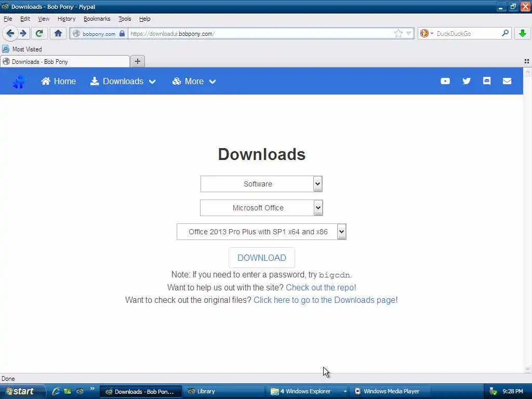This screenshot has height=399, width=532.
Task: Open the 4 Windows Explorer taskbar group
Action: coord(307,391)
